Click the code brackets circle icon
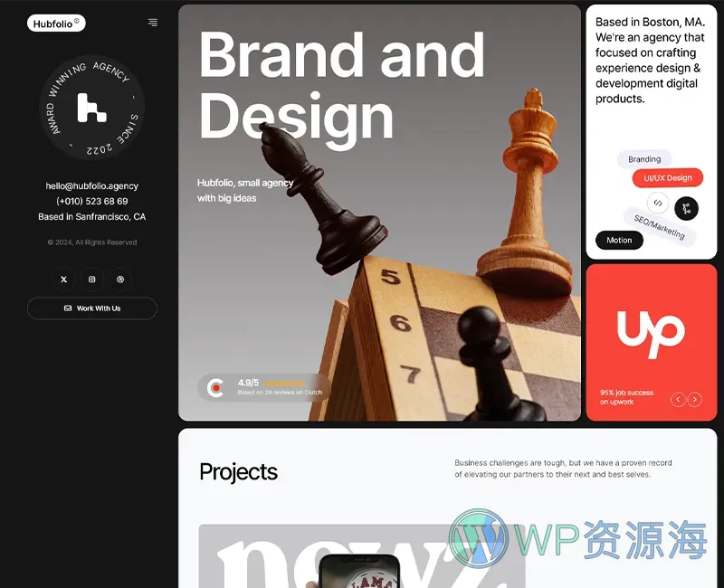724x588 pixels. pos(658,203)
